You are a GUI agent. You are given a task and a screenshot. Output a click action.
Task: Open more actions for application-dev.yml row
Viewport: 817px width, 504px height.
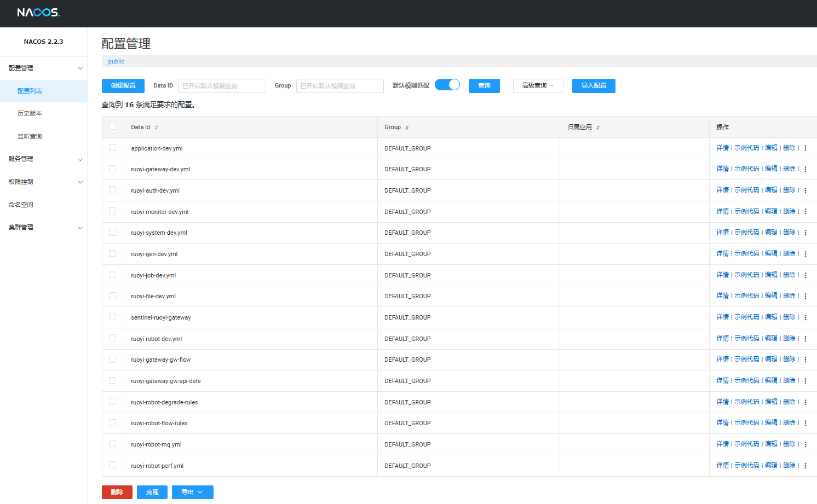[806, 148]
